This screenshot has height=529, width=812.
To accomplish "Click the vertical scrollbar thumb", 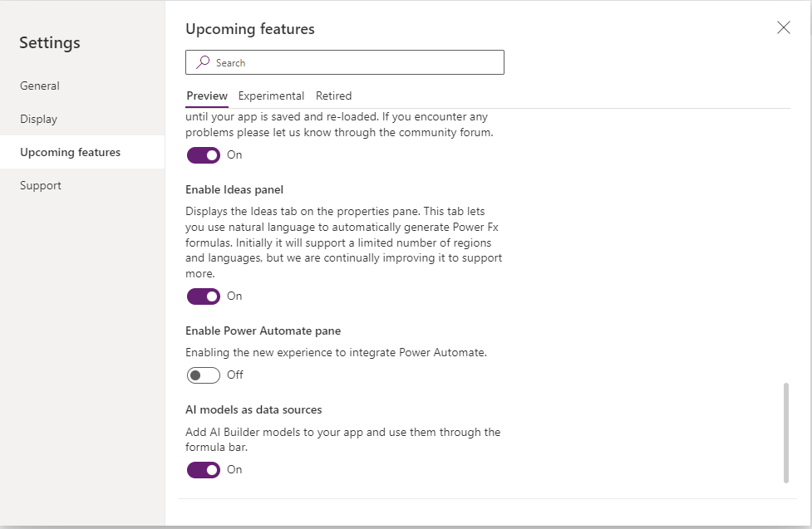I will tap(785, 433).
